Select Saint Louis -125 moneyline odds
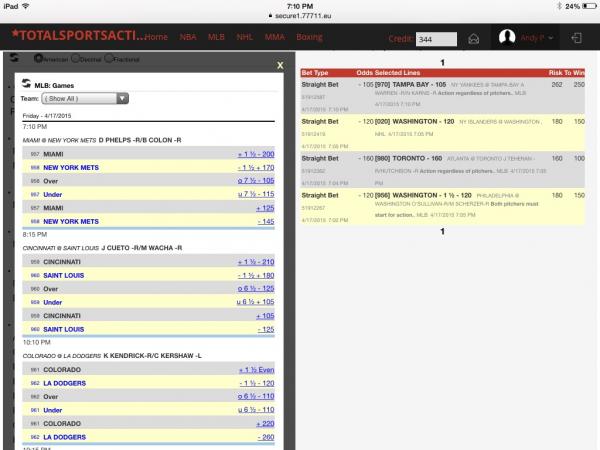600x450 pixels. pos(264,328)
